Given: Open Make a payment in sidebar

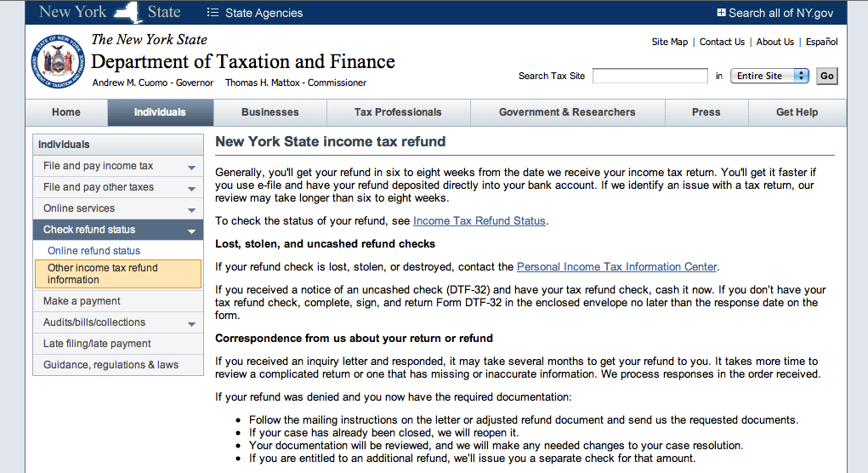Looking at the screenshot, I should coord(82,301).
